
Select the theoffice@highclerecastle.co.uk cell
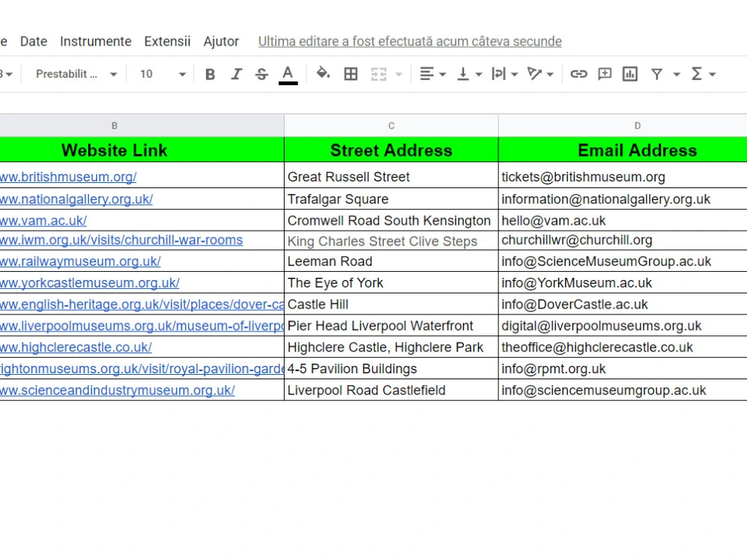point(623,346)
